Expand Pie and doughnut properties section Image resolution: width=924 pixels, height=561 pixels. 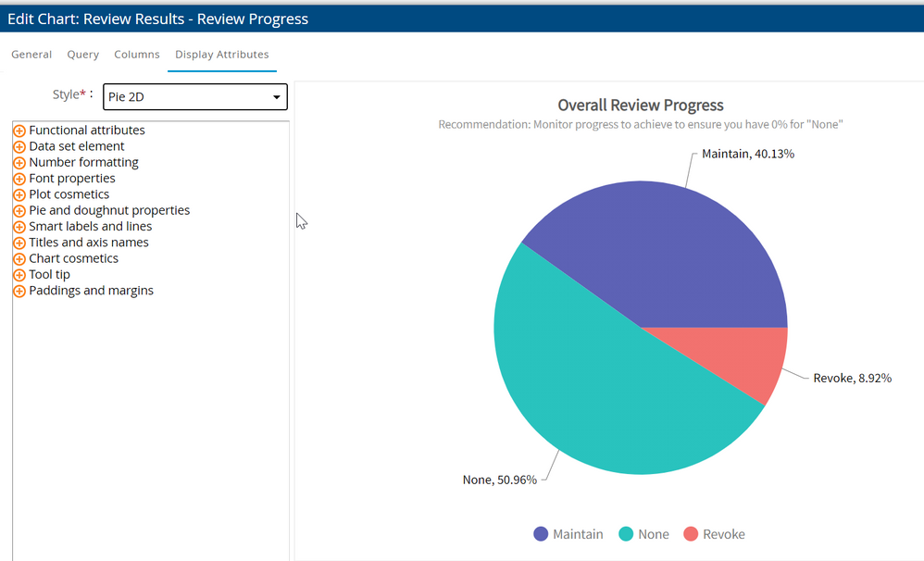(x=19, y=211)
